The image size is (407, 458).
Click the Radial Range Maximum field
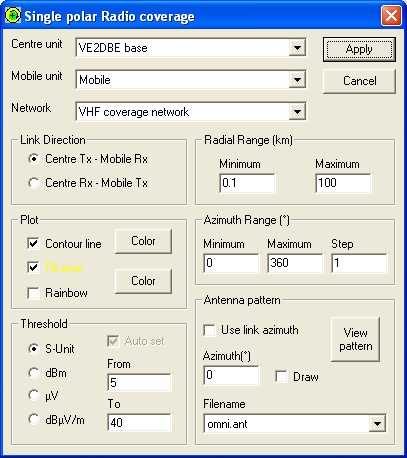pyautogui.click(x=343, y=183)
